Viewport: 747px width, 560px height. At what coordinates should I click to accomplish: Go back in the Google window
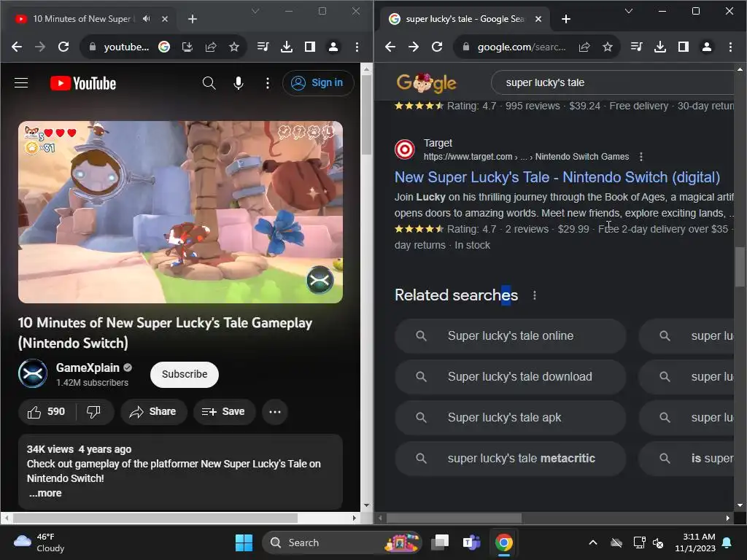tap(390, 47)
